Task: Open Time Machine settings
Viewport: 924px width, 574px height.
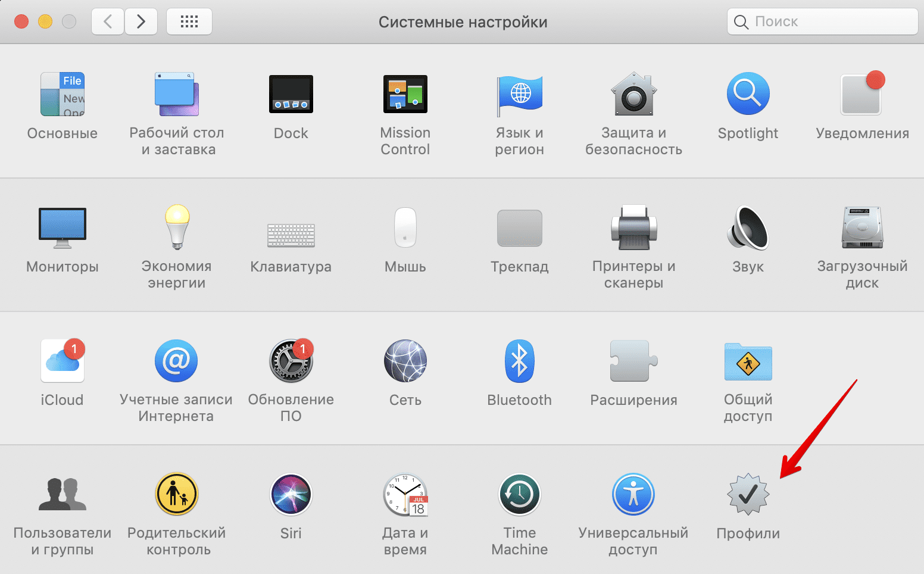Action: tap(519, 495)
